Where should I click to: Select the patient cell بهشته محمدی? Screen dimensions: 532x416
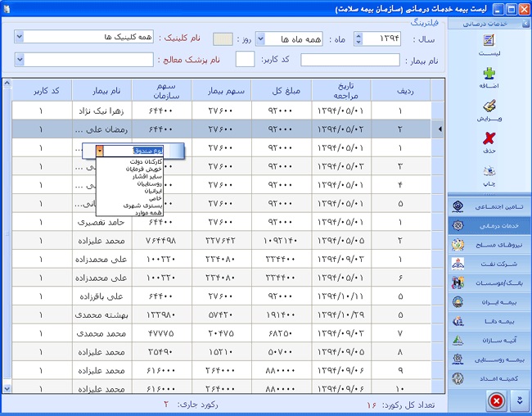pyautogui.click(x=102, y=314)
